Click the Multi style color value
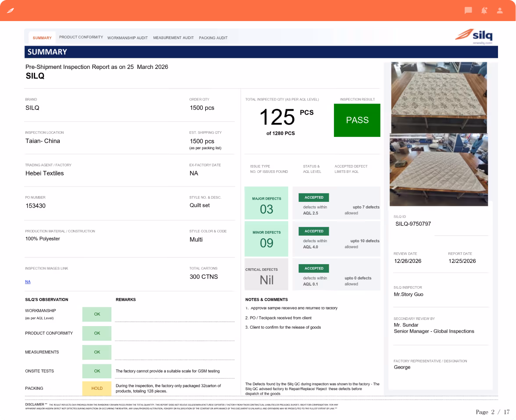Viewport: 516px width, 420px height. [196, 240]
